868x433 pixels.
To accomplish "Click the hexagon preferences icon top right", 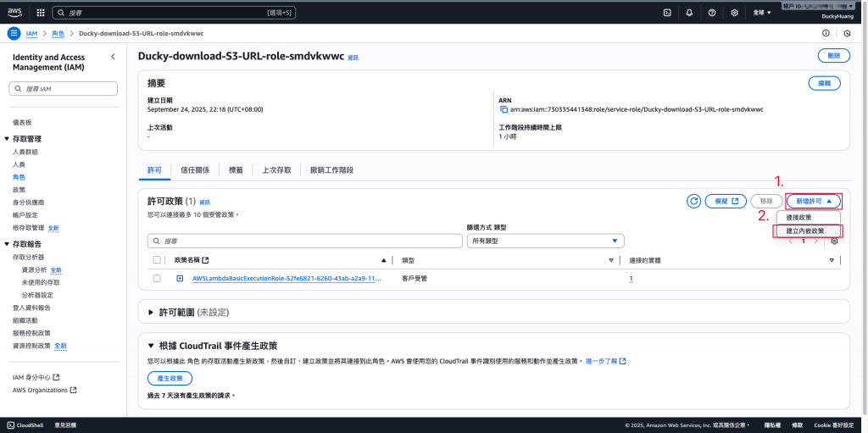I will (x=847, y=33).
